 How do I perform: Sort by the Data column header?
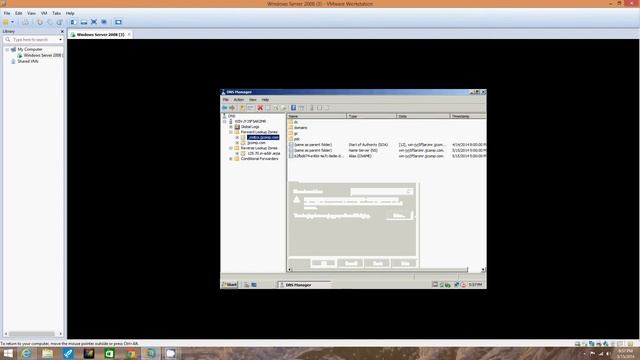pos(423,116)
